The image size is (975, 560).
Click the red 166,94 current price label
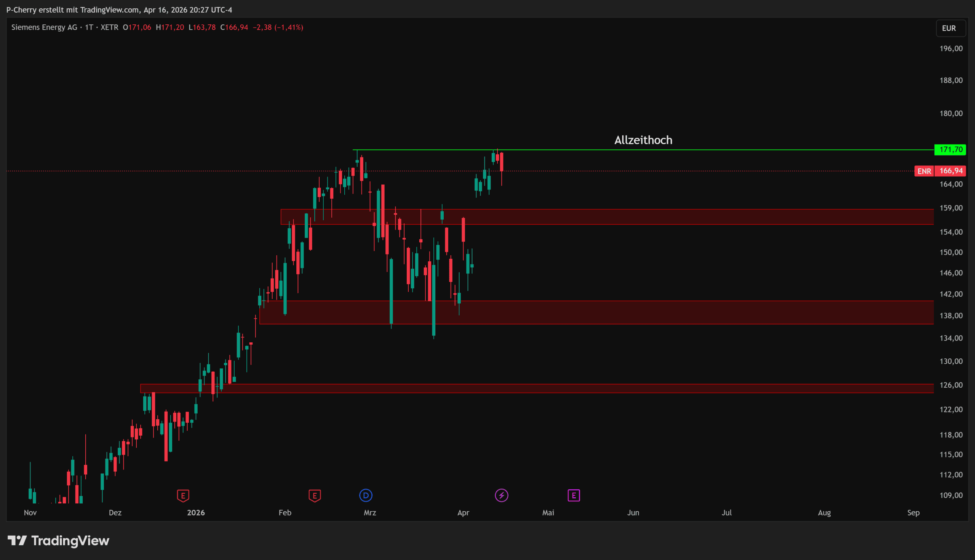click(950, 171)
